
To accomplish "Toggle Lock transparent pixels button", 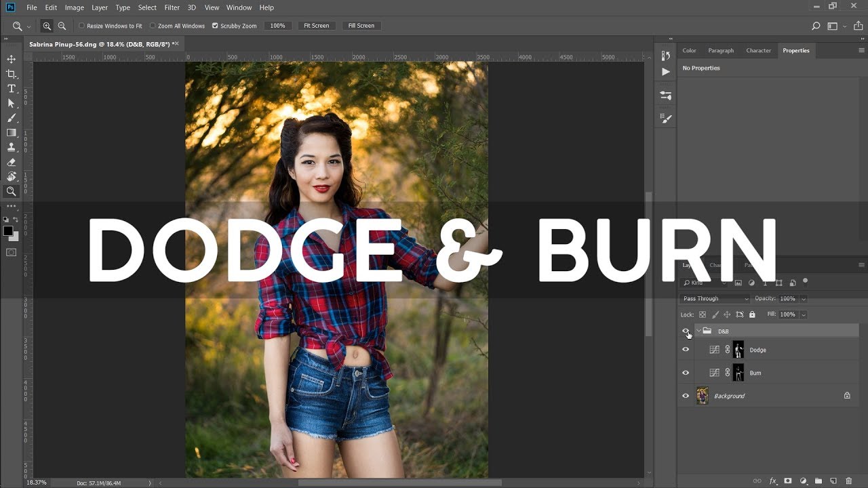I will 703,314.
